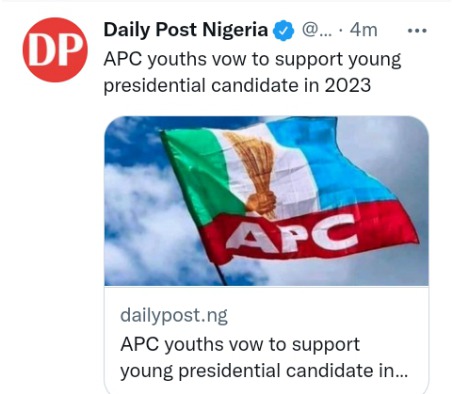Screen dimensions: 452x394
Task: Open the Daily Post Nigeria profile name
Action: tap(186, 30)
